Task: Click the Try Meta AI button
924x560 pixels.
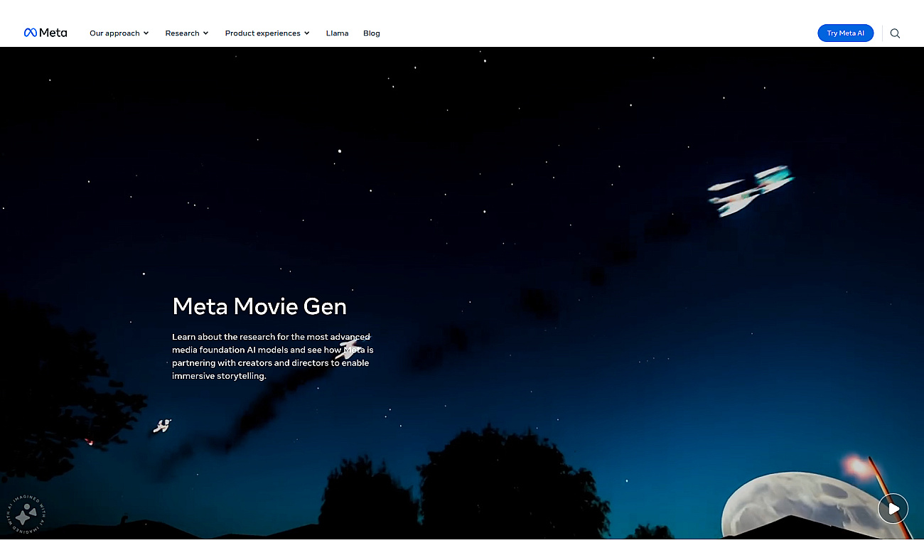Action: [845, 33]
